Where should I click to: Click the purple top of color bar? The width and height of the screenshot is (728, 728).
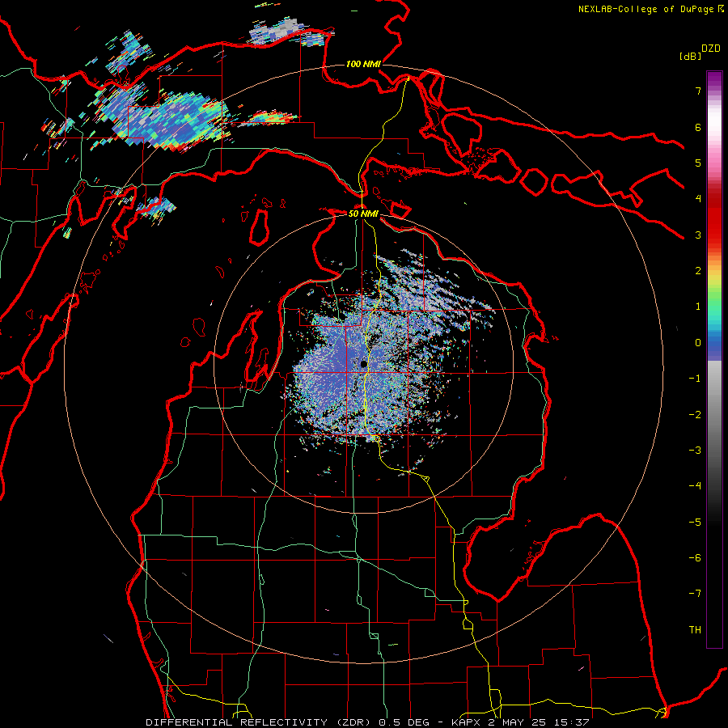tap(714, 79)
